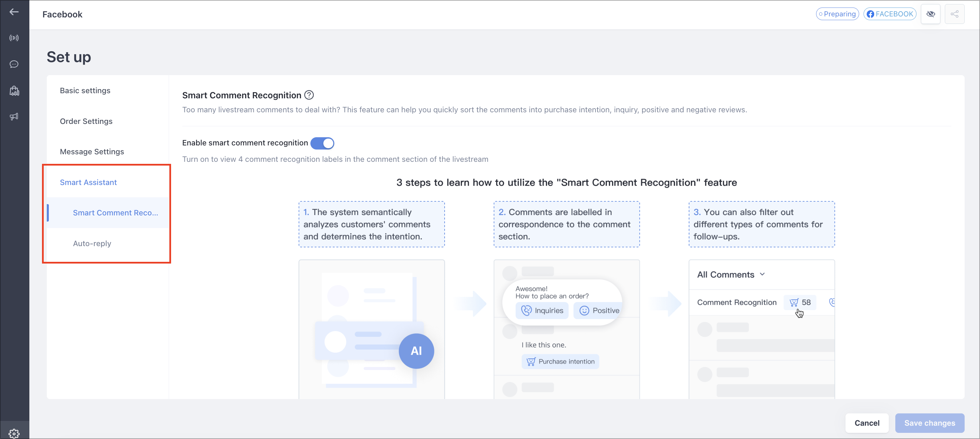This screenshot has width=980, height=439.
Task: Click the share icon in header
Action: (x=954, y=14)
